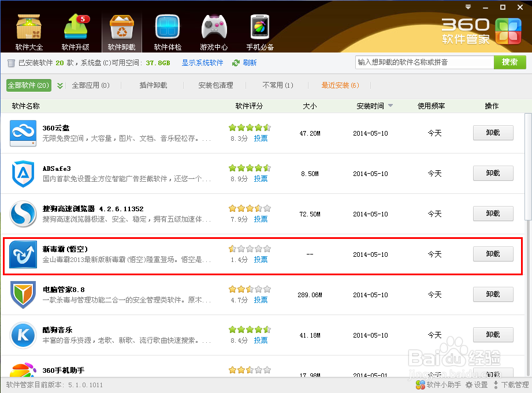The width and height of the screenshot is (532, 393).
Task: Click the refresh arrows icon beside 刷新
Action: pos(236,63)
